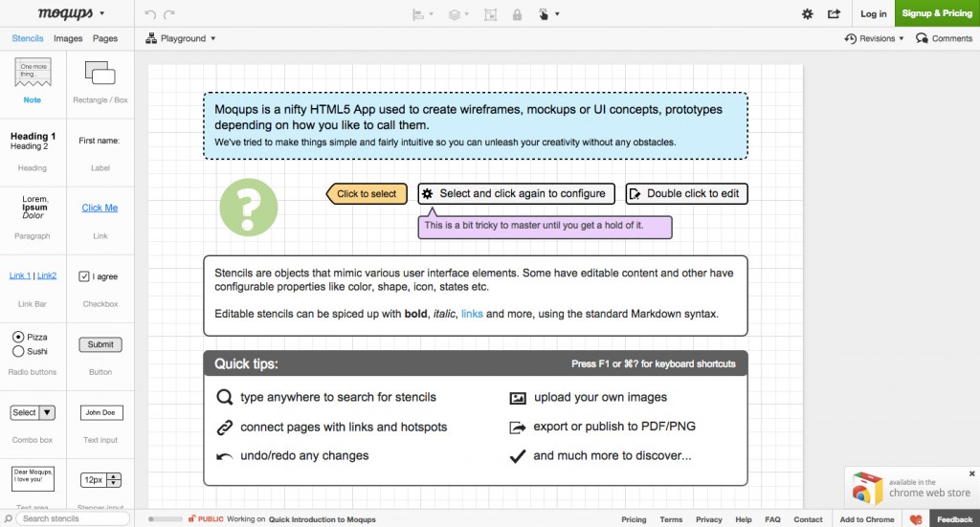Click the group objects icon in toolbar

tap(491, 14)
